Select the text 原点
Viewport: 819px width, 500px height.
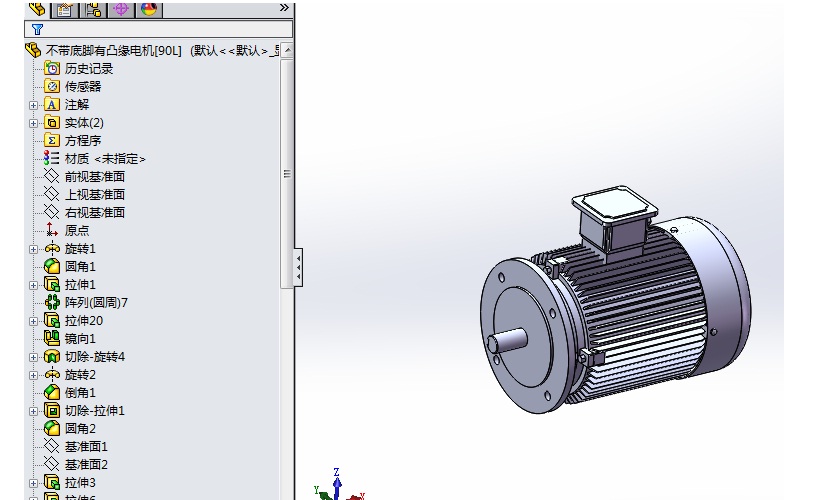(77, 230)
